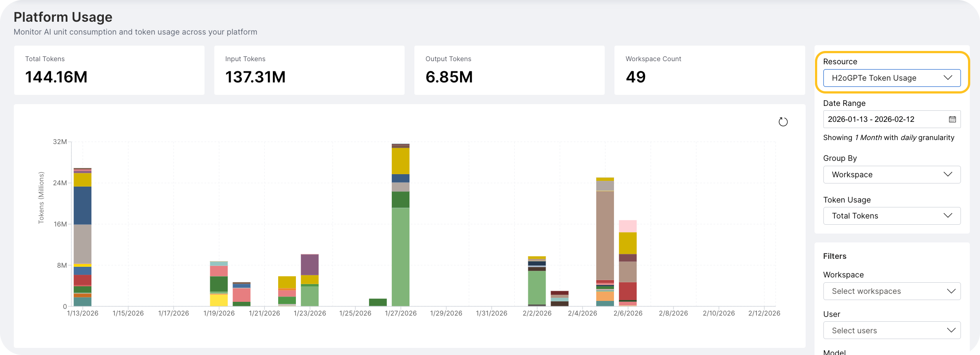The height and width of the screenshot is (355, 980).
Task: Click the dark blue bar segment on 1/13/2026
Action: coord(83,206)
